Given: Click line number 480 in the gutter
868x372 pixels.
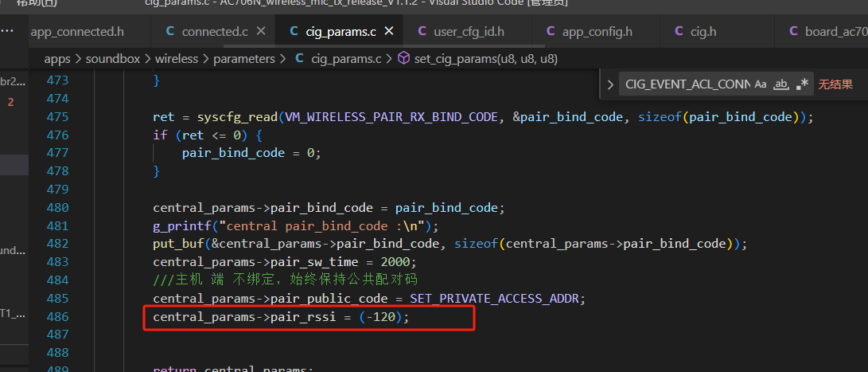Looking at the screenshot, I should 57,208.
